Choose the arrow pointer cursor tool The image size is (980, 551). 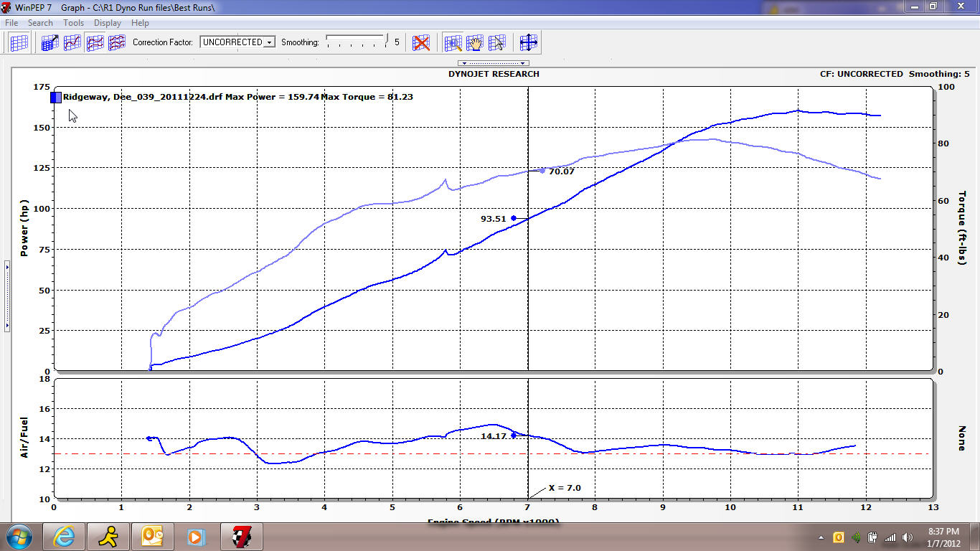(496, 42)
